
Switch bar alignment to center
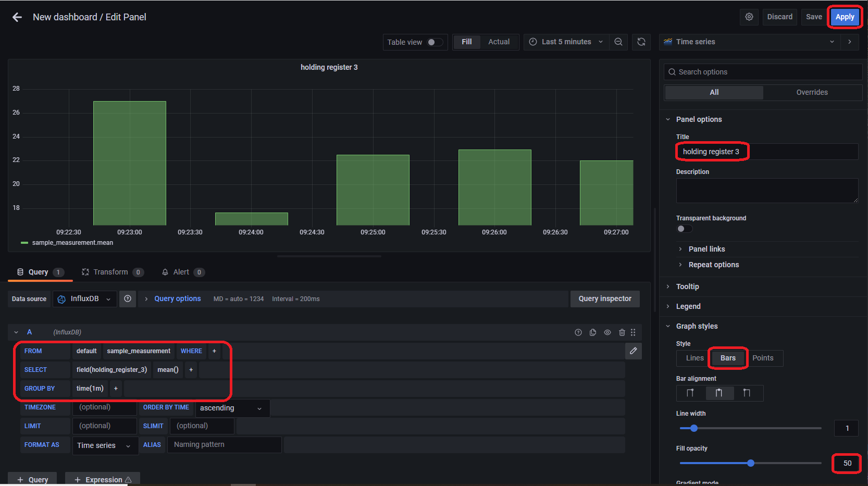[720, 393]
